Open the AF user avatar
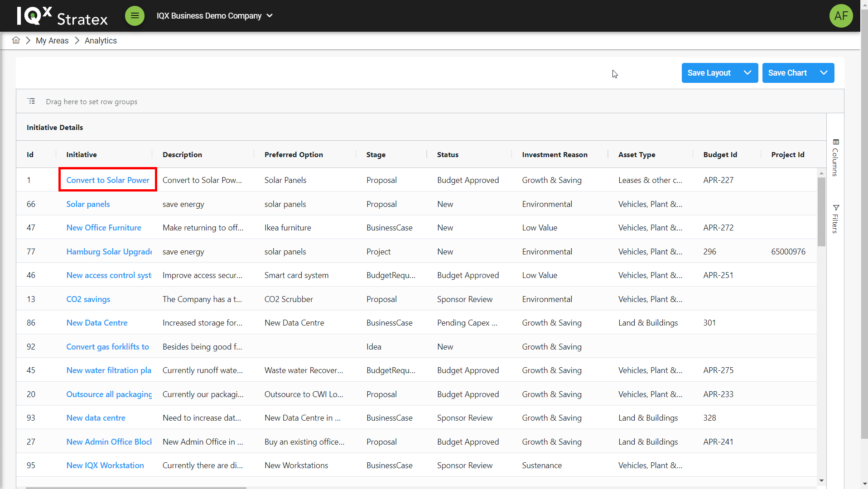The image size is (868, 489). pyautogui.click(x=841, y=16)
